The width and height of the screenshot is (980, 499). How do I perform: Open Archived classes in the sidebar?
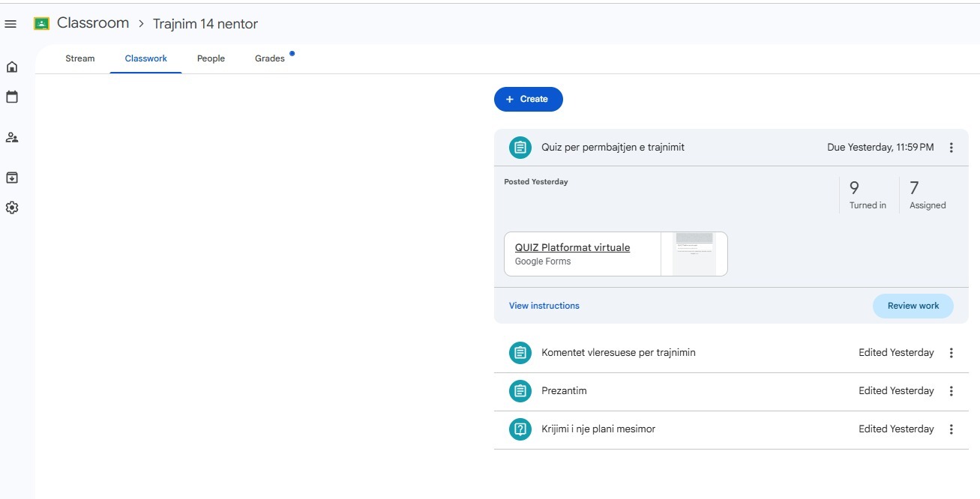coord(12,178)
